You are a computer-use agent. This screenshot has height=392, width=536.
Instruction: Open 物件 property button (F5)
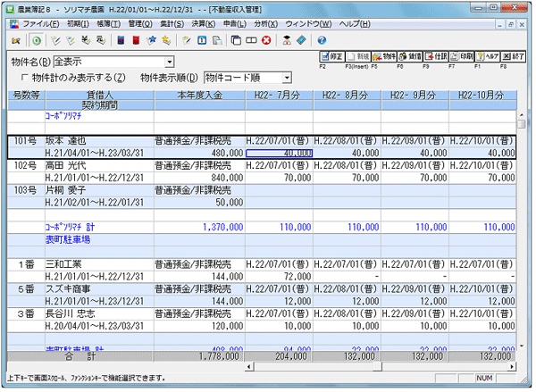coord(387,55)
